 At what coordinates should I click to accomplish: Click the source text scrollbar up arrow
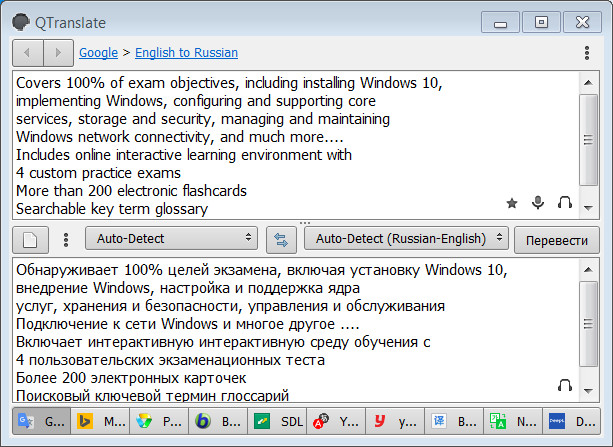click(588, 83)
